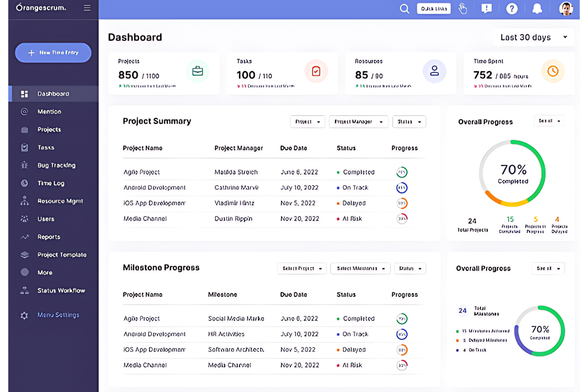Screen dimensions: 588x392
Task: Open the Select Milestone dropdown
Action: [360, 268]
